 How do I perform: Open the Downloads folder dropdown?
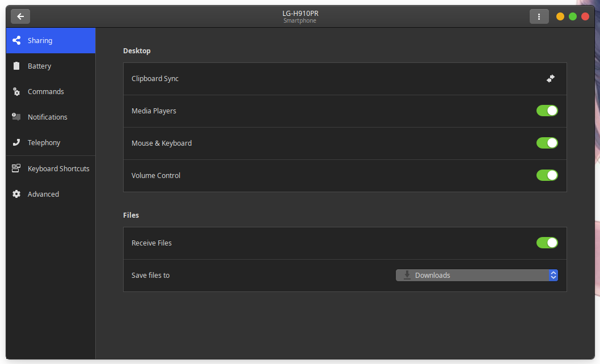[477, 275]
